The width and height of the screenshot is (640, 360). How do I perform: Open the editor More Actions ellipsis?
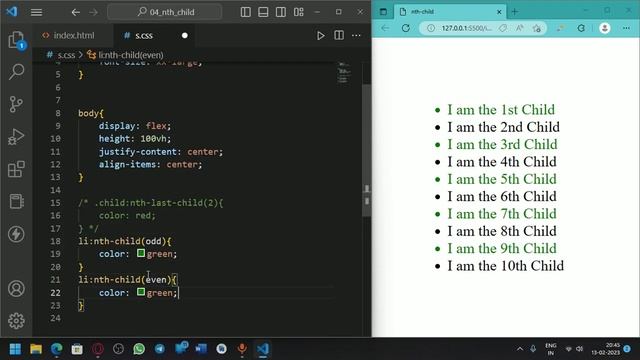coord(356,36)
